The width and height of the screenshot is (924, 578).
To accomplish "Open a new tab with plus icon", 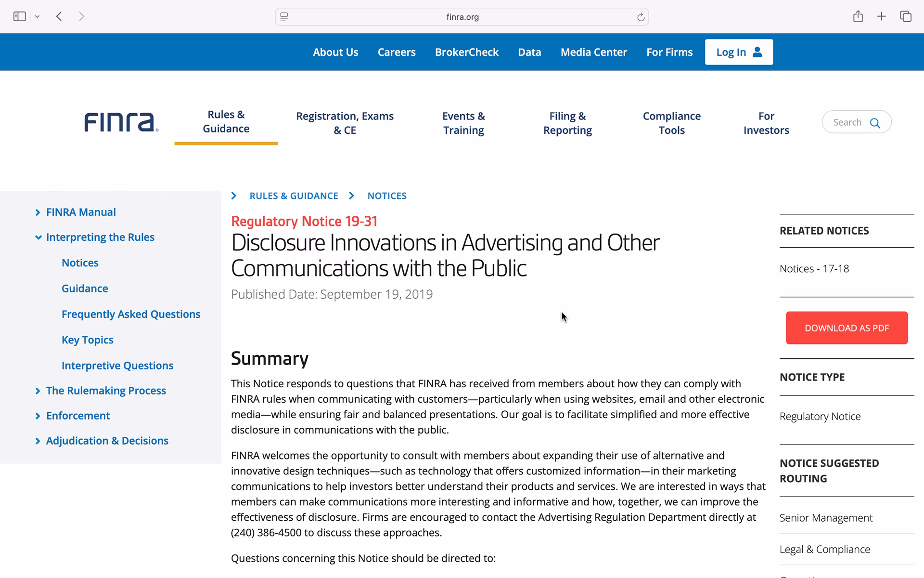I will pyautogui.click(x=881, y=17).
